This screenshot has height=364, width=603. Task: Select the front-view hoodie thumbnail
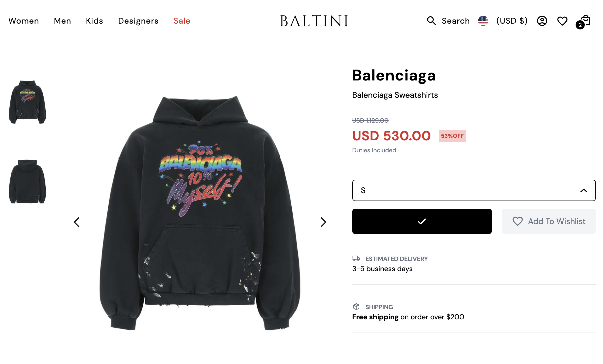tap(27, 102)
